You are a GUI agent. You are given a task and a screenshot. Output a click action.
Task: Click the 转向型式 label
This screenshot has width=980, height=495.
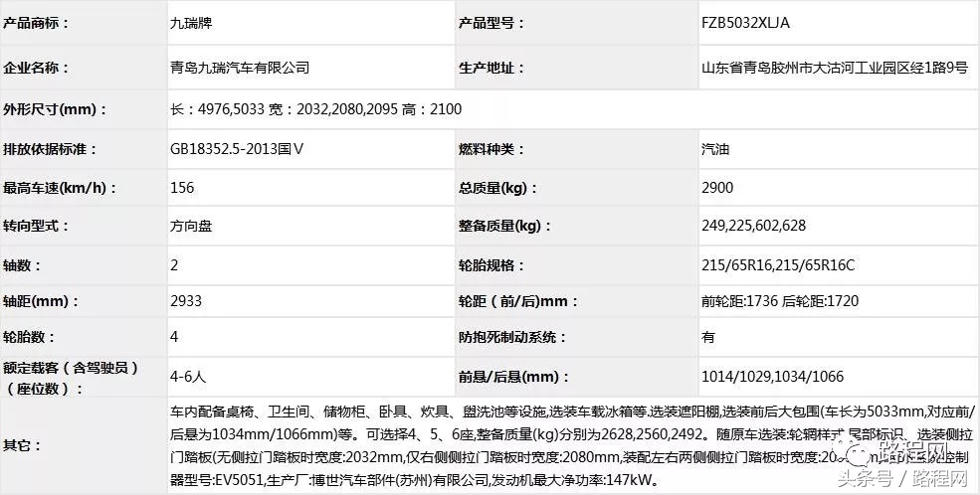tap(36, 226)
